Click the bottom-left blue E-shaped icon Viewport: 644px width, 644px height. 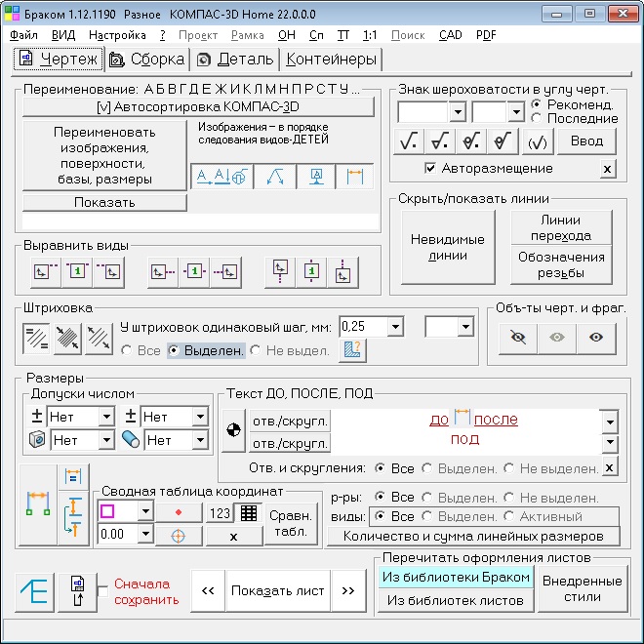(34, 592)
